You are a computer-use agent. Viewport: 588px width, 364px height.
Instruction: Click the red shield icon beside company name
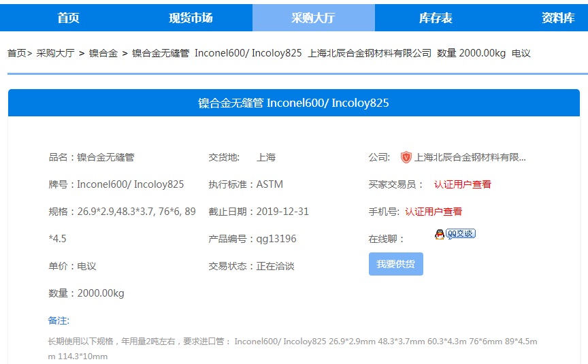406,157
